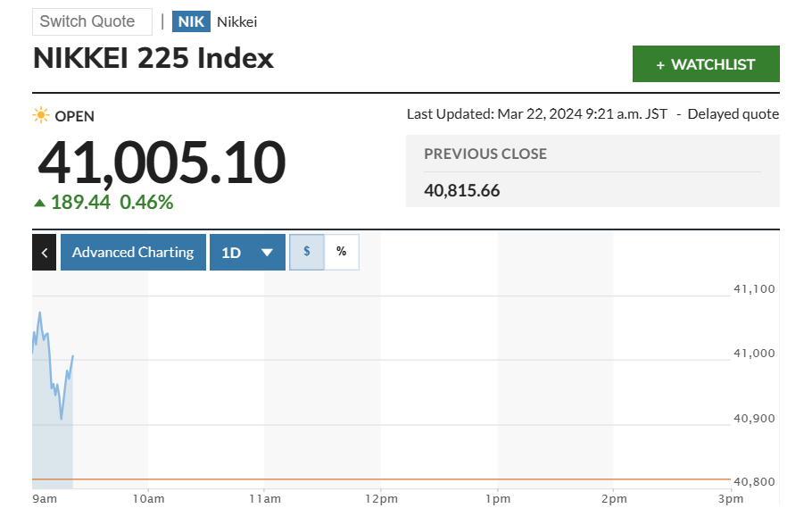Open Advanced Charting
Viewport: 812px width, 525px height.
(x=133, y=253)
